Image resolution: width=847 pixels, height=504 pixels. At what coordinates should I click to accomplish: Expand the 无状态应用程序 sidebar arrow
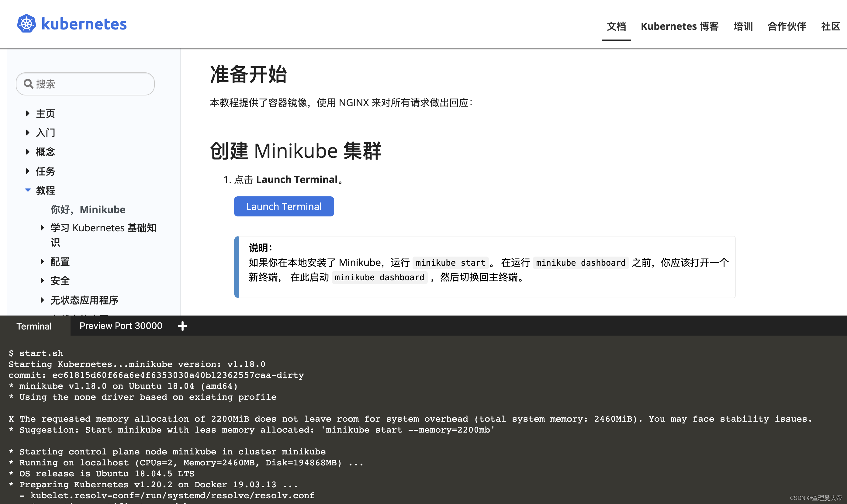[42, 300]
